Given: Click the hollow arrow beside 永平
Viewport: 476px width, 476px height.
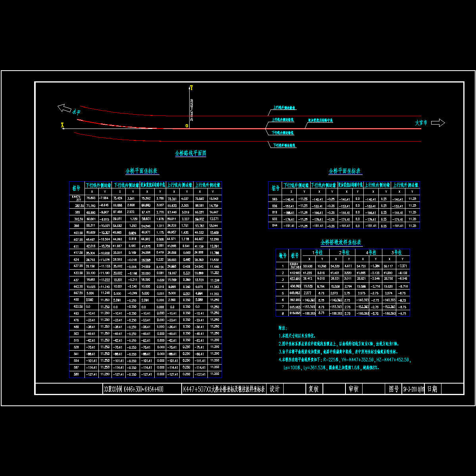Looking at the screenshot, I should (x=65, y=107).
